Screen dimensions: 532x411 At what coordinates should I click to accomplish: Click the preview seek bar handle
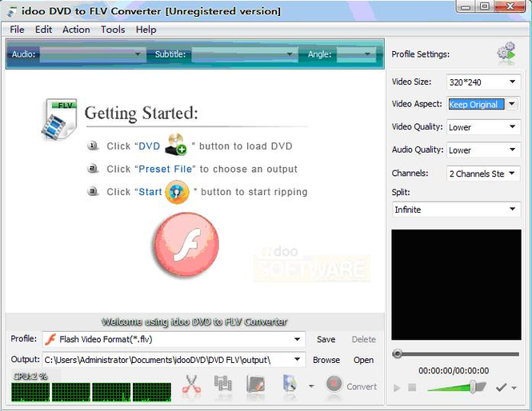398,354
